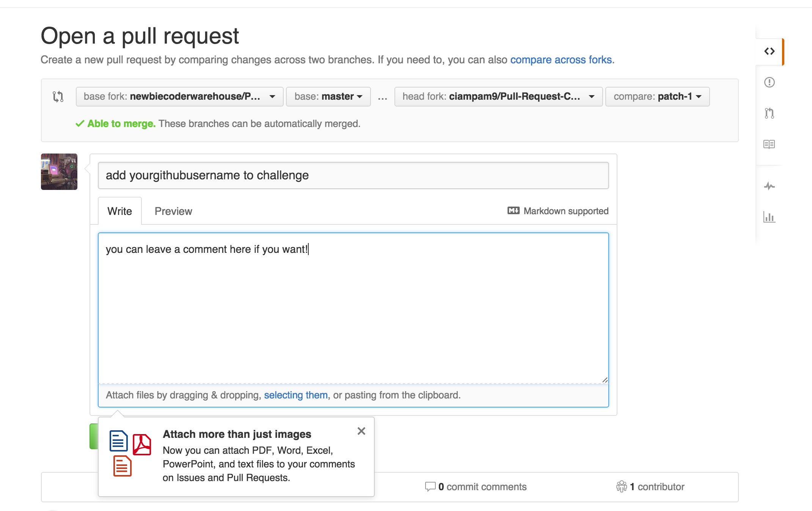Follow the compare across forks link
The width and height of the screenshot is (812, 511).
coord(561,60)
